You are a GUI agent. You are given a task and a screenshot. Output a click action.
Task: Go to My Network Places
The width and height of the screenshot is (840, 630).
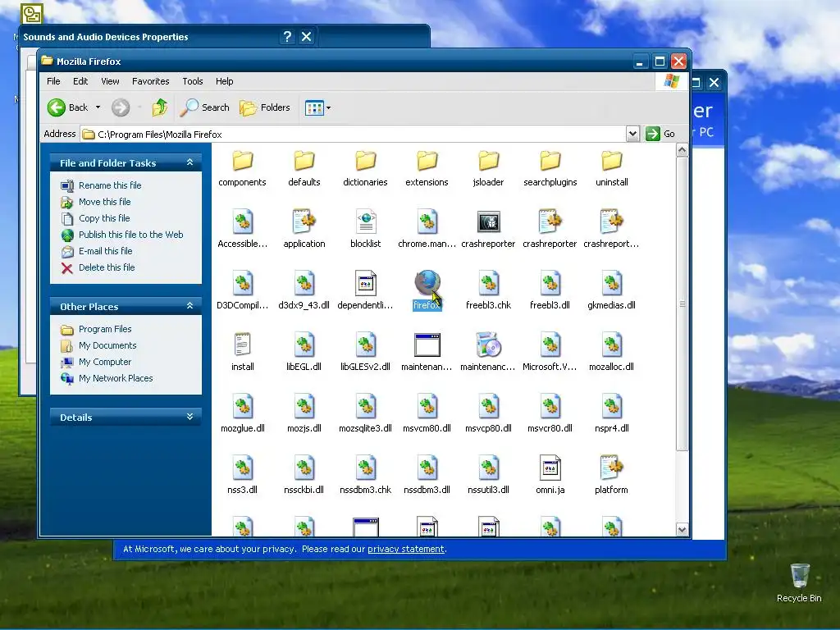[116, 378]
